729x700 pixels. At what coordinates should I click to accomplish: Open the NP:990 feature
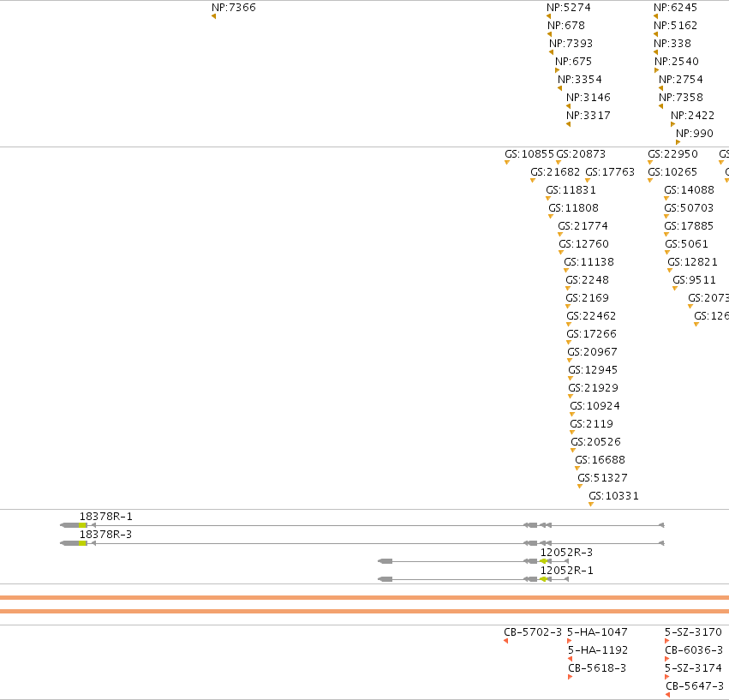tap(694, 134)
